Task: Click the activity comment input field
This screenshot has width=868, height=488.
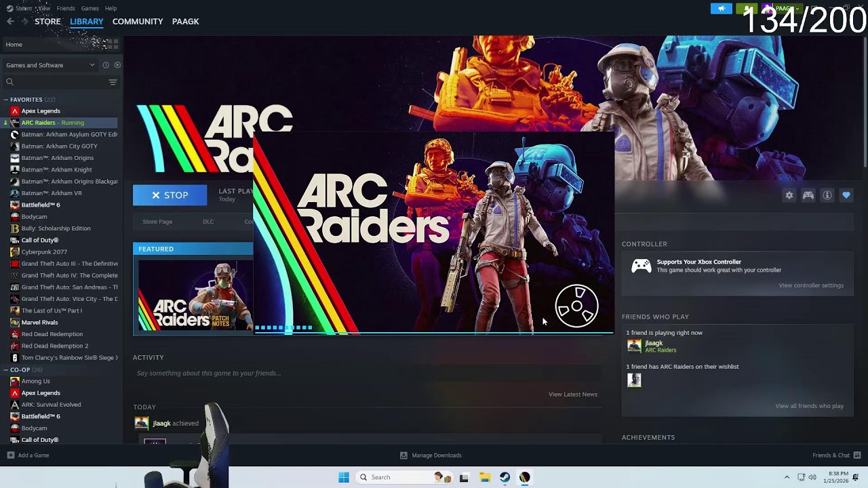Action: click(368, 373)
